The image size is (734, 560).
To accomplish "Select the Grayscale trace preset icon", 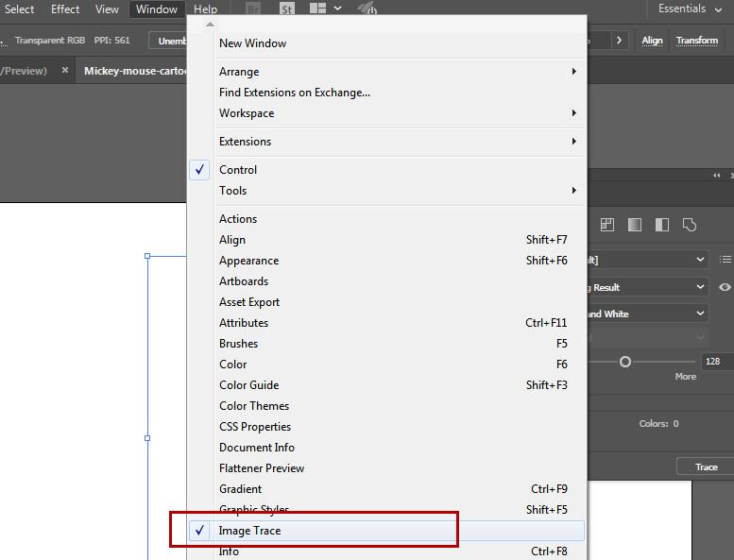I will (x=635, y=225).
